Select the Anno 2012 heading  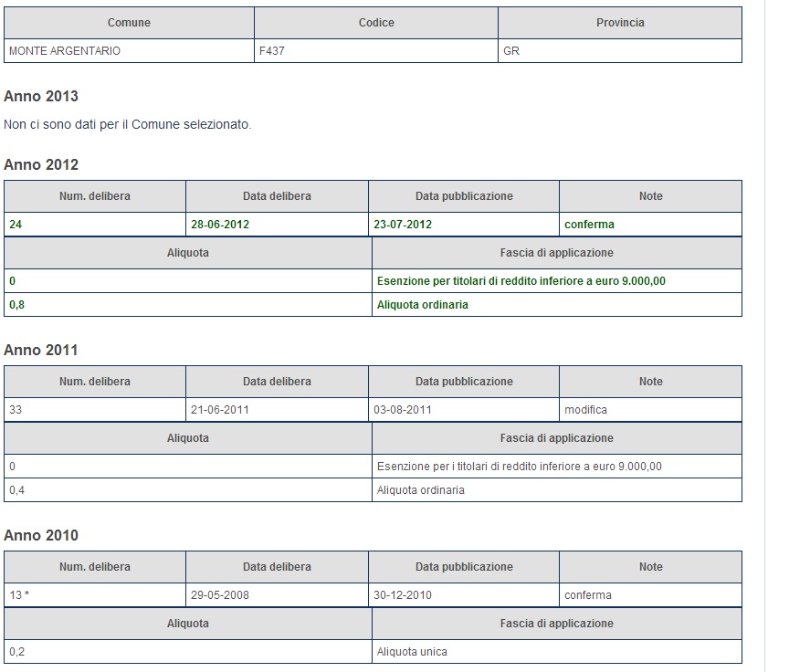[x=41, y=164]
